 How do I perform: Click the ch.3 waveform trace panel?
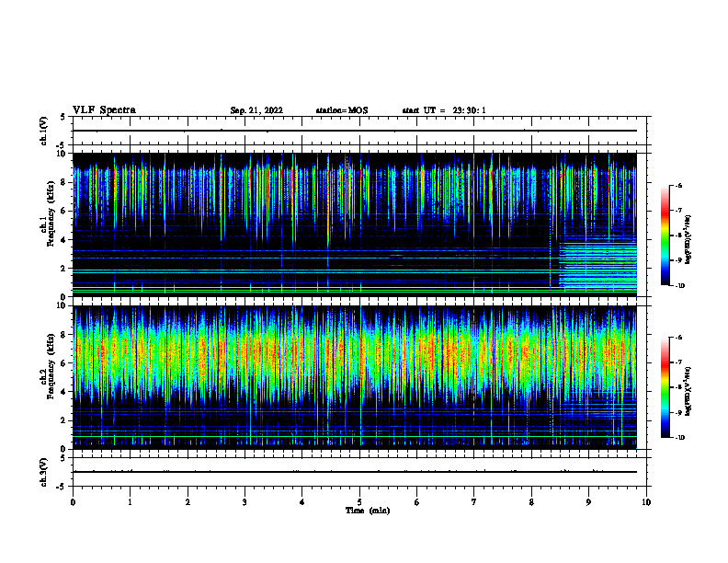(x=359, y=472)
